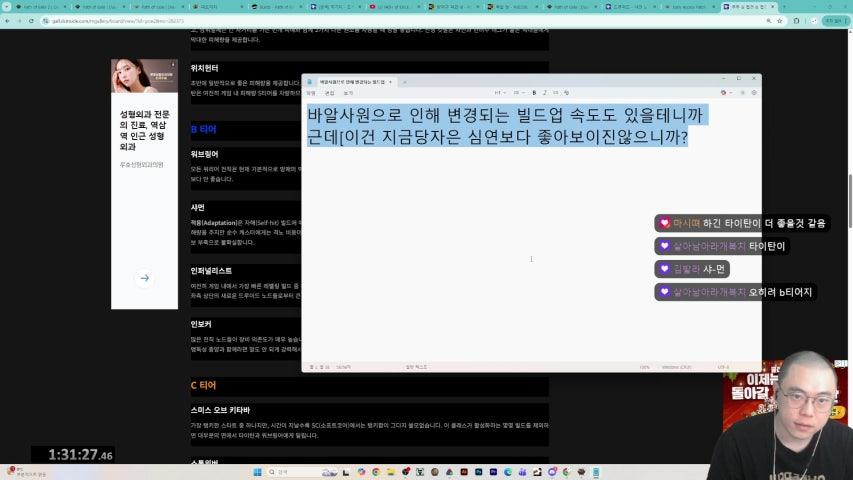Select the B 티어 heading
The width and height of the screenshot is (853, 480).
[203, 130]
